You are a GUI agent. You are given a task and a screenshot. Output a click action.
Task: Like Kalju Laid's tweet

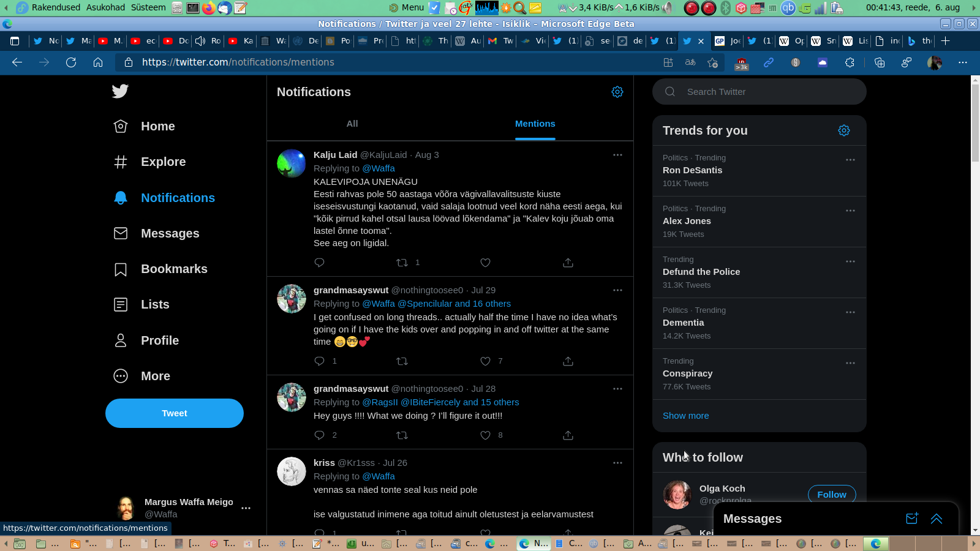(485, 263)
